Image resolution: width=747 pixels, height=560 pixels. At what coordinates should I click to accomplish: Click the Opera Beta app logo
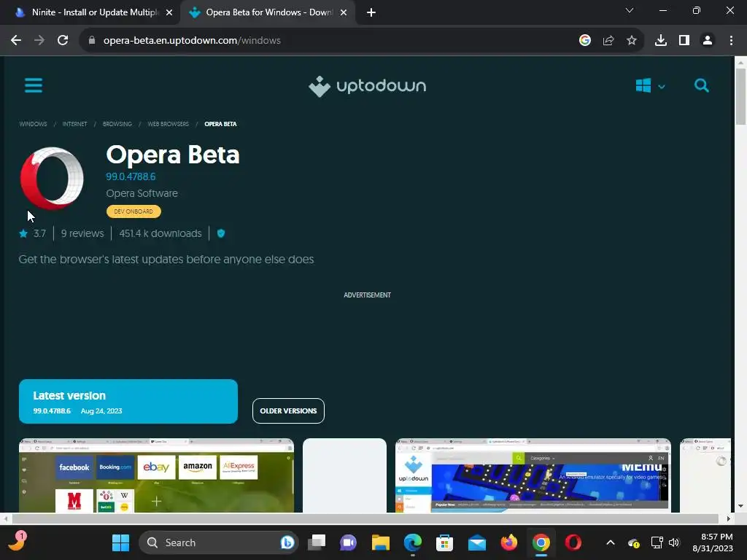point(52,178)
